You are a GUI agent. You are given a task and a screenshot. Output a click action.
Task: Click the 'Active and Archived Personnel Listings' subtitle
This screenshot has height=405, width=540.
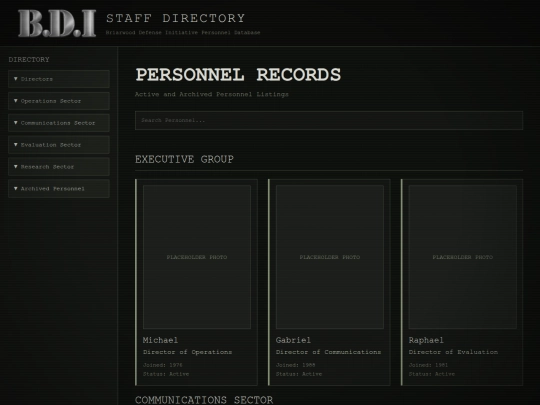[x=212, y=94]
